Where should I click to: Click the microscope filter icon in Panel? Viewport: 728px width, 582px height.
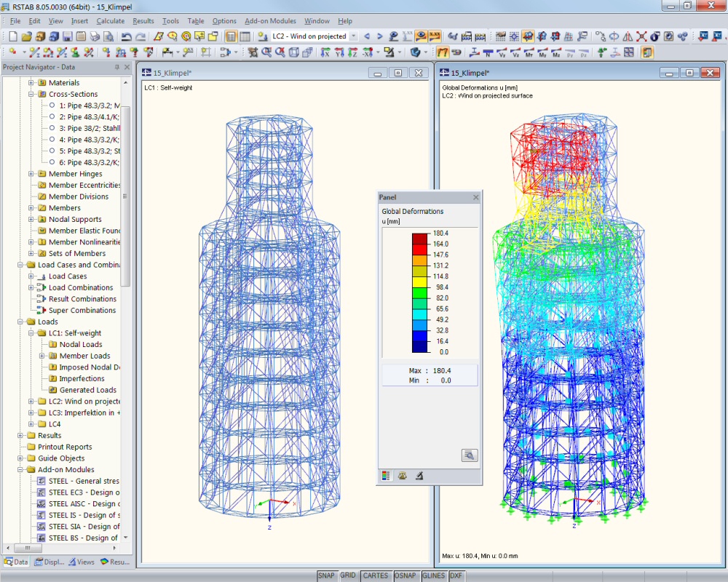419,476
